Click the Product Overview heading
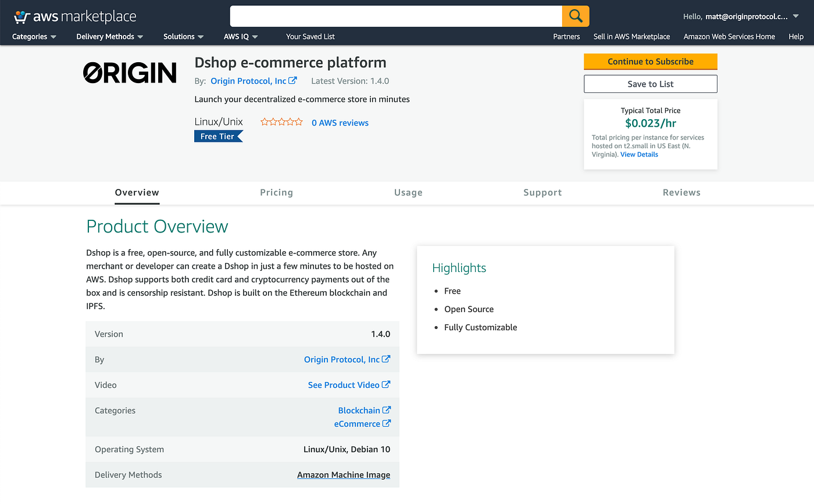The height and width of the screenshot is (504, 814). click(x=157, y=226)
